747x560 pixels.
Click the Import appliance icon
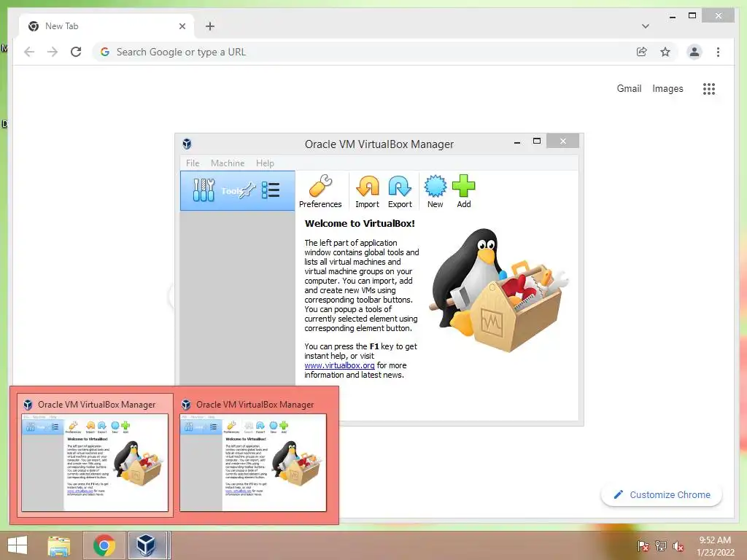click(x=368, y=191)
